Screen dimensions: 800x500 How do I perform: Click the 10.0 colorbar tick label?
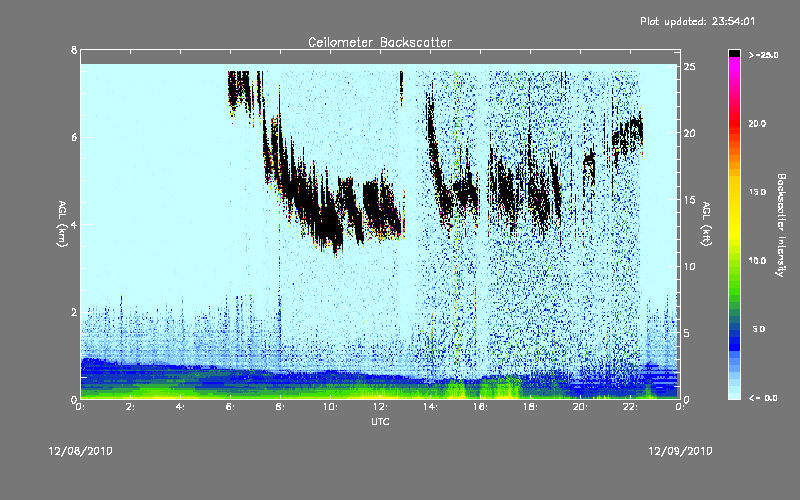pos(757,261)
